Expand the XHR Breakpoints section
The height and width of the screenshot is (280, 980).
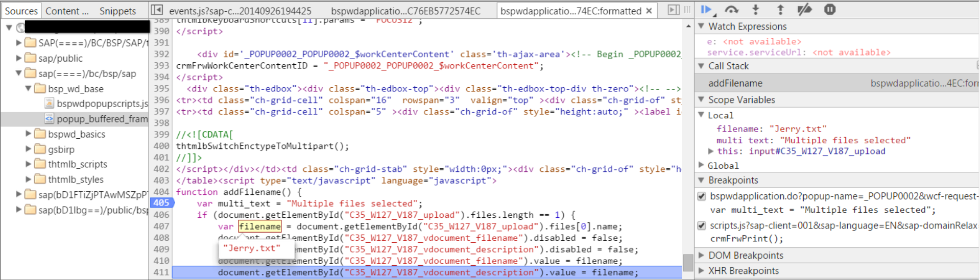701,271
